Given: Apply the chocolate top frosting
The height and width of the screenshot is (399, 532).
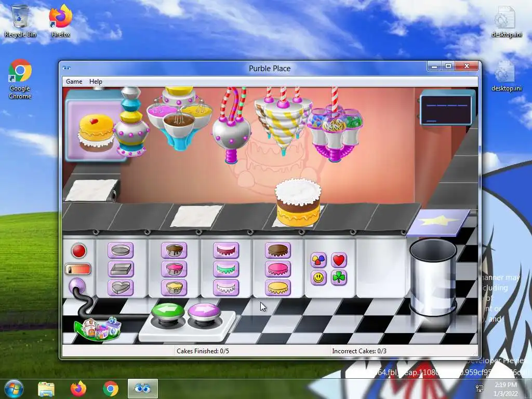Looking at the screenshot, I should click(x=278, y=251).
